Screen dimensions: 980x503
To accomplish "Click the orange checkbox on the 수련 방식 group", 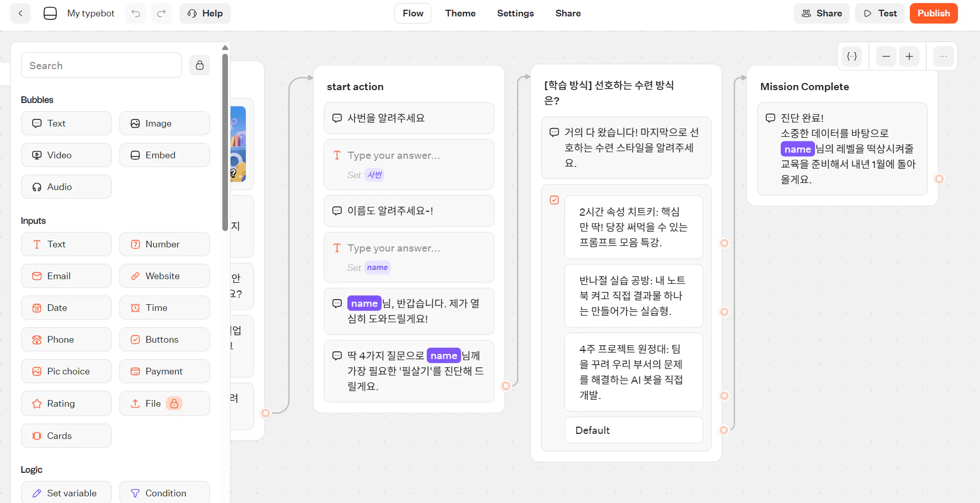I will click(x=554, y=200).
